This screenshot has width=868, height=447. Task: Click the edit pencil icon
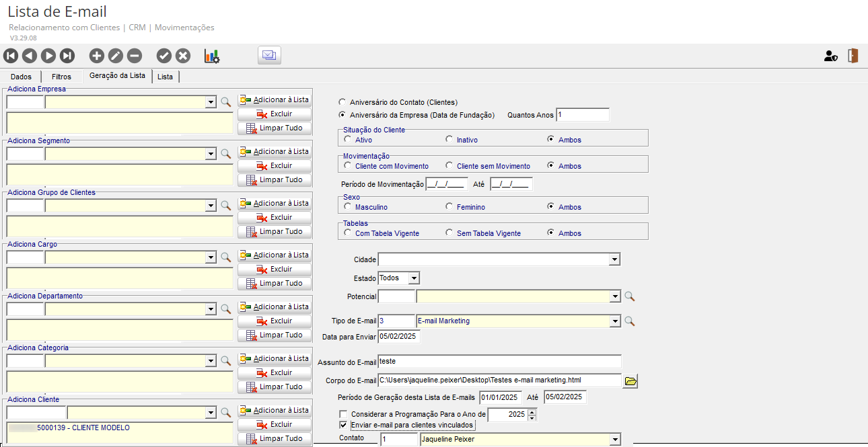[116, 56]
